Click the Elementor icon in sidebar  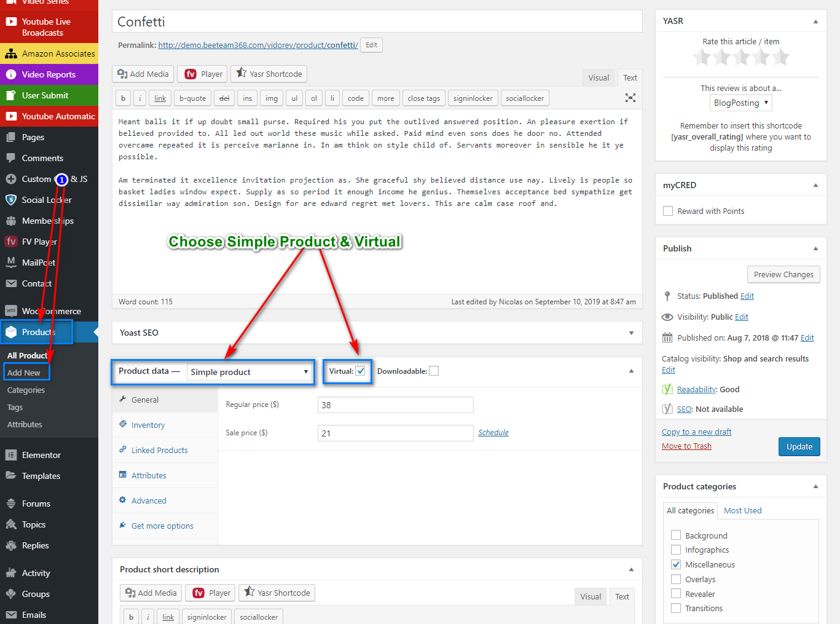[11, 455]
